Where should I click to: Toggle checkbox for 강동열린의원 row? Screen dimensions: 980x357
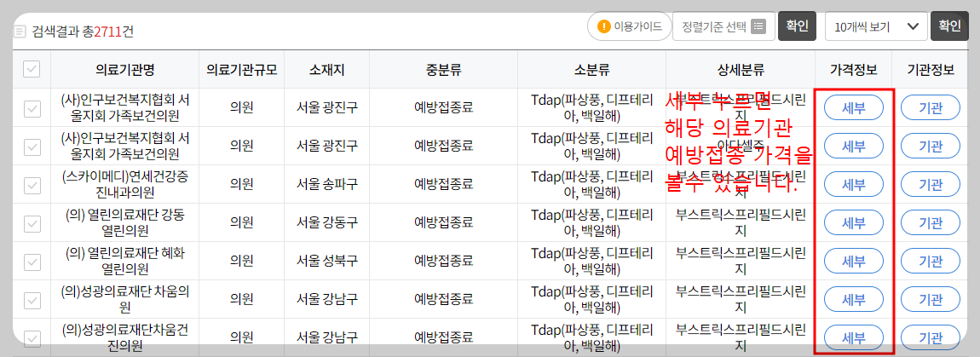32,223
